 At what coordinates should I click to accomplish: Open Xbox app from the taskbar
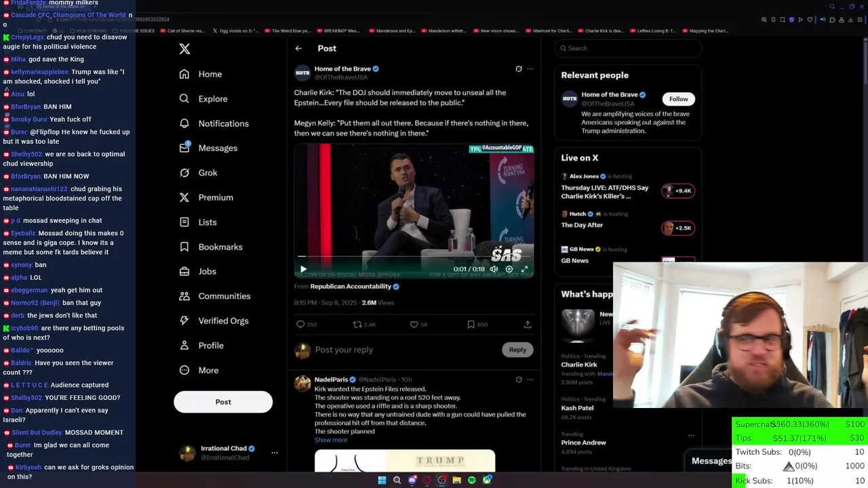coord(487,481)
